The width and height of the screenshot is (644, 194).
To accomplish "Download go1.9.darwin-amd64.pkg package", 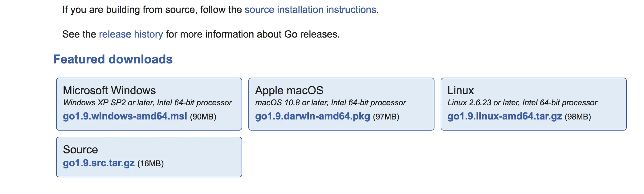I will coord(312,116).
